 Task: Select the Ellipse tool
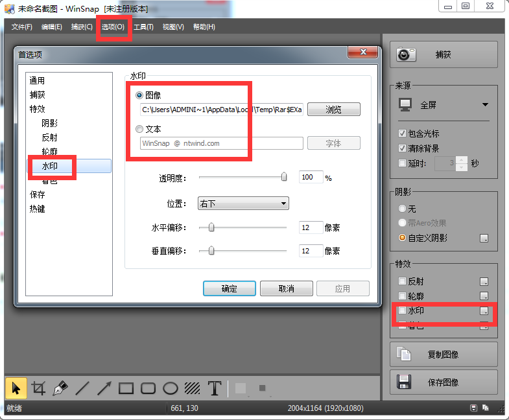pos(170,388)
